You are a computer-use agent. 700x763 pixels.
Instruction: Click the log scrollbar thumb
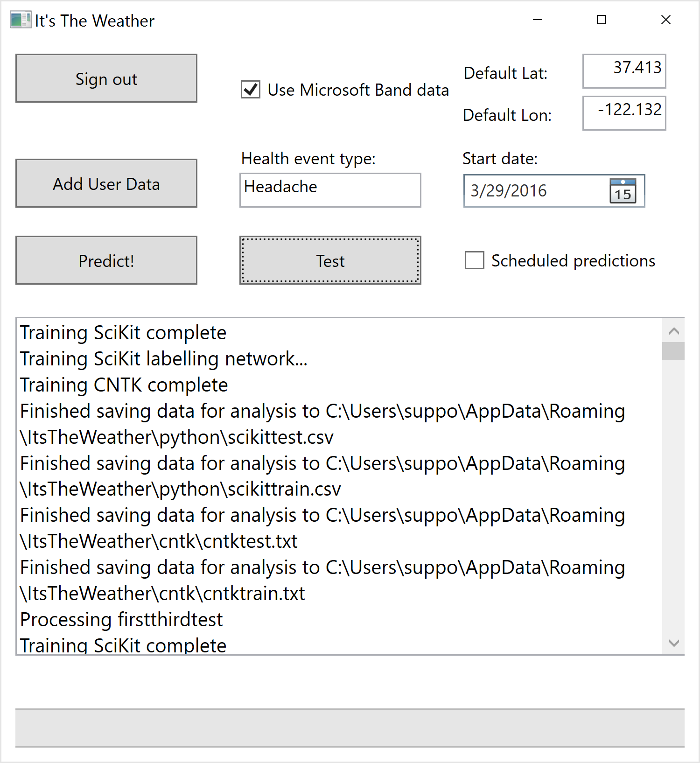[673, 351]
